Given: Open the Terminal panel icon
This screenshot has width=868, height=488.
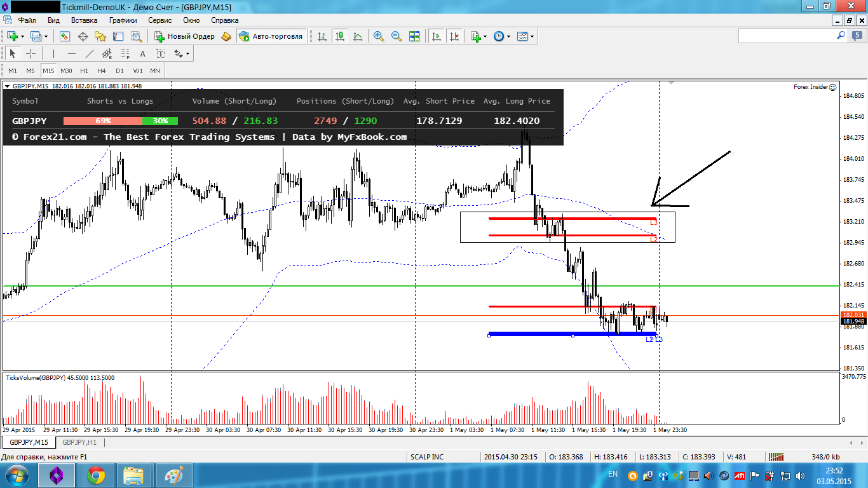Looking at the screenshot, I should [118, 36].
